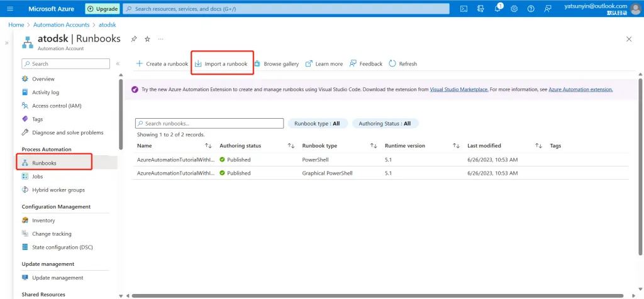644x299 pixels.
Task: Open the more options ellipsis
Action: pyautogui.click(x=160, y=39)
